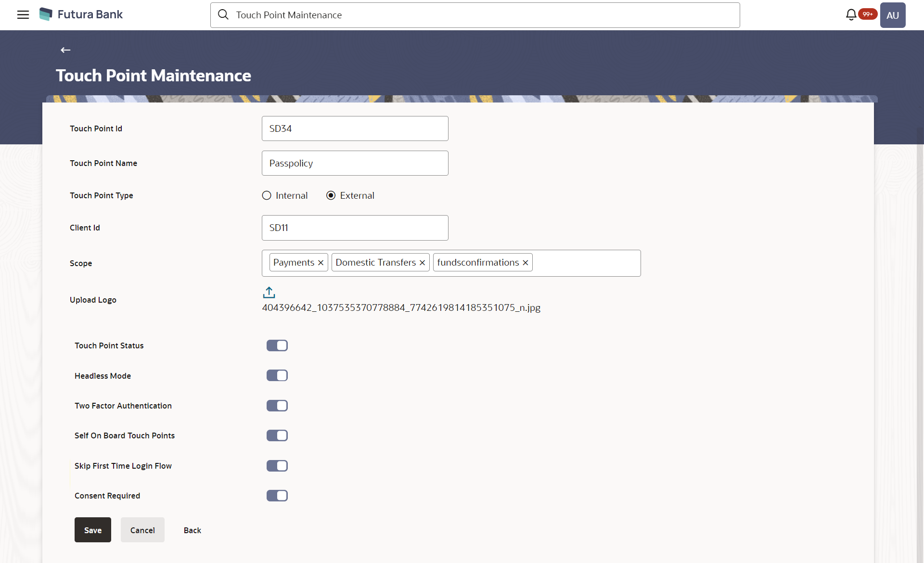Remove the Payments scope tag

[x=321, y=263]
